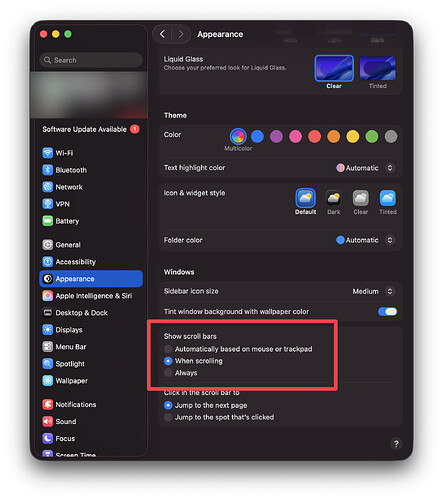Select the Bluetooth icon in sidebar
This screenshot has height=500, width=443.
[47, 170]
